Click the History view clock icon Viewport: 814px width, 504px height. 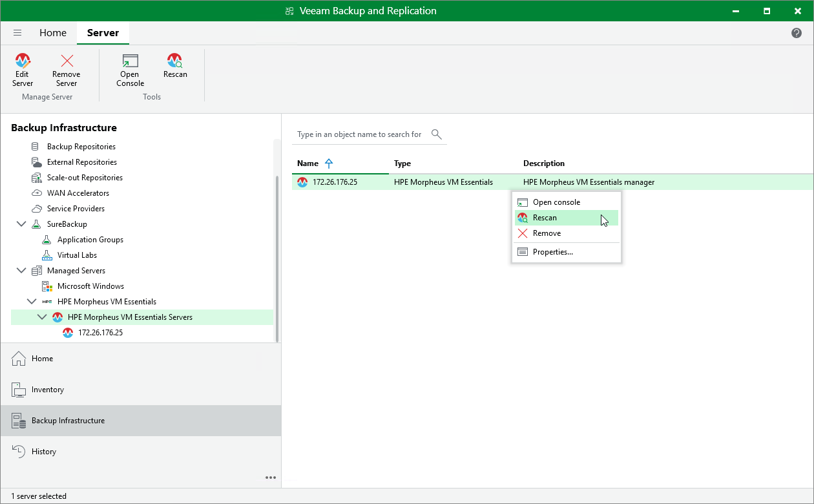pos(18,452)
